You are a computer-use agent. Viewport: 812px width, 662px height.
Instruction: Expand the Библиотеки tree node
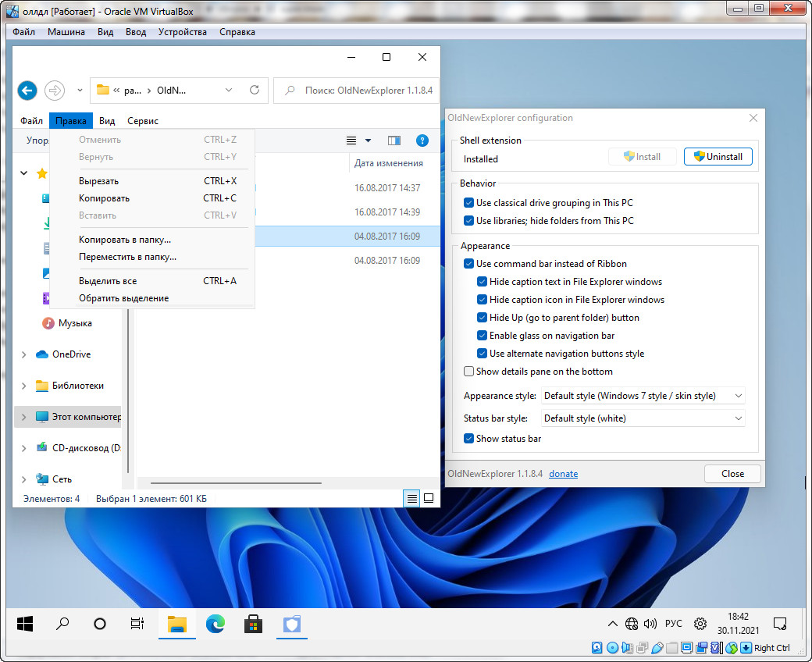[x=24, y=386]
